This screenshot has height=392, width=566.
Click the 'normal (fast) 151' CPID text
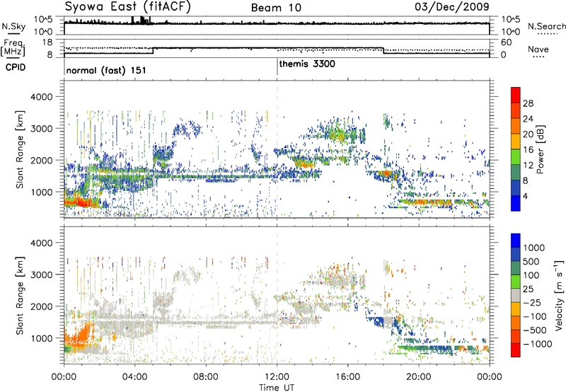tap(106, 70)
